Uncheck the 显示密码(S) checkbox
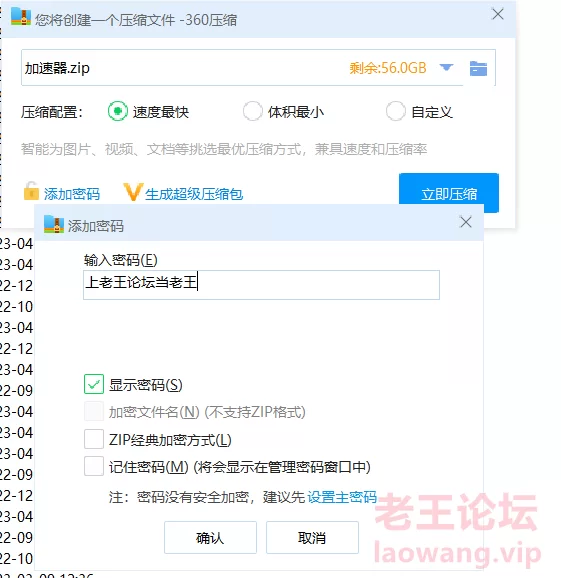This screenshot has height=578, width=561. 94,384
